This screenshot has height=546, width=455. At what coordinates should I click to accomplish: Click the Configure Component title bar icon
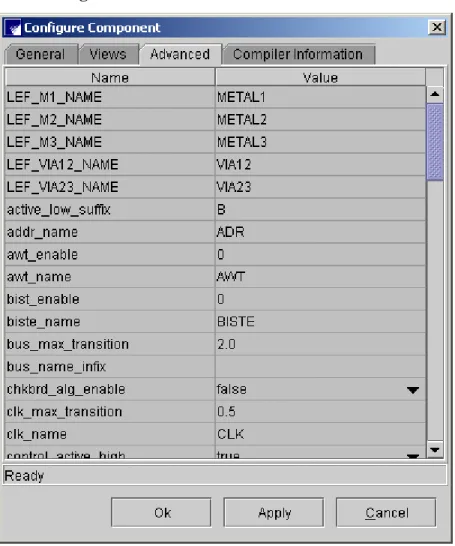pos(13,28)
